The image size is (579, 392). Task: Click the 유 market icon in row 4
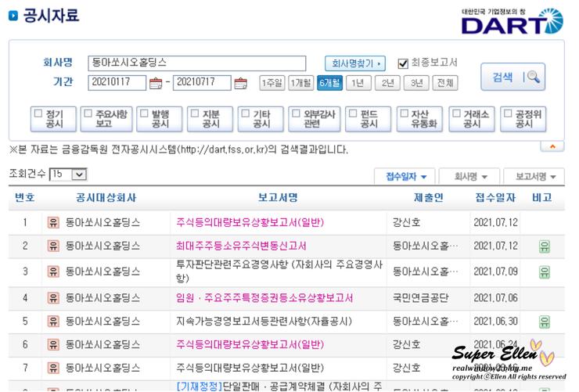[53, 298]
